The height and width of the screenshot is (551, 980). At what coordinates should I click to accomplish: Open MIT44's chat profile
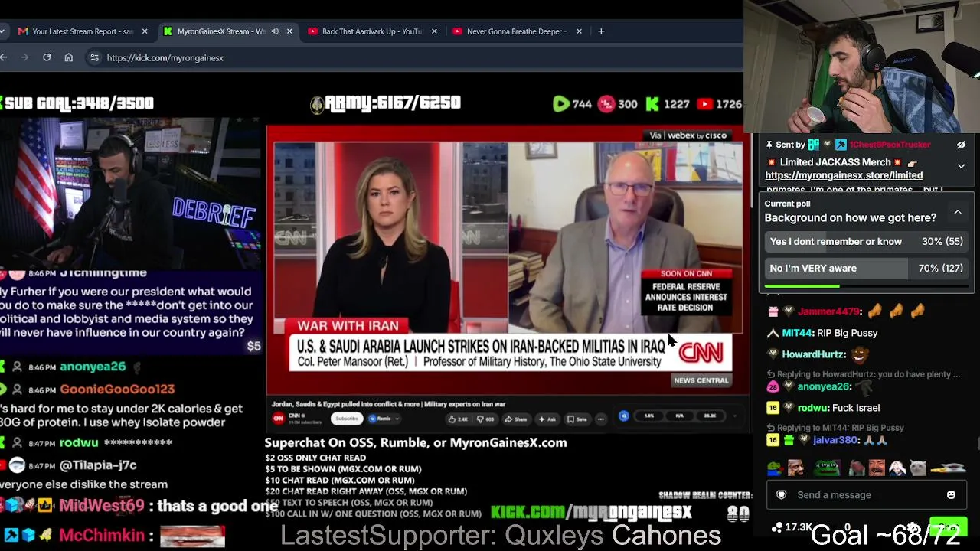(x=796, y=333)
